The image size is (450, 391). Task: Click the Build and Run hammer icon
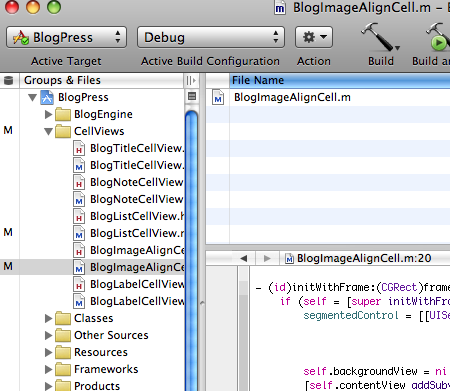pyautogui.click(x=437, y=37)
